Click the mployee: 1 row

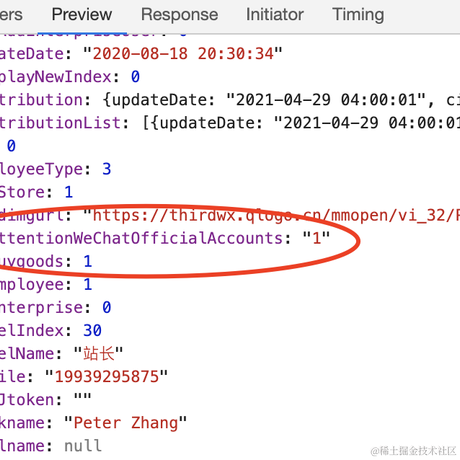(x=46, y=284)
